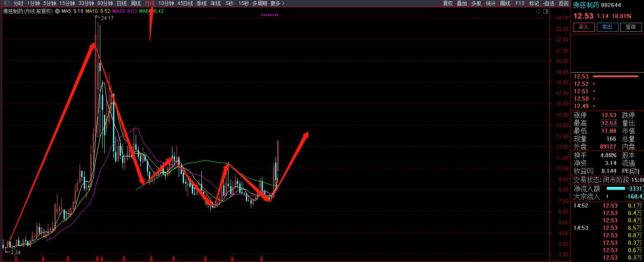Click the 现量 166 value

(x=611, y=139)
